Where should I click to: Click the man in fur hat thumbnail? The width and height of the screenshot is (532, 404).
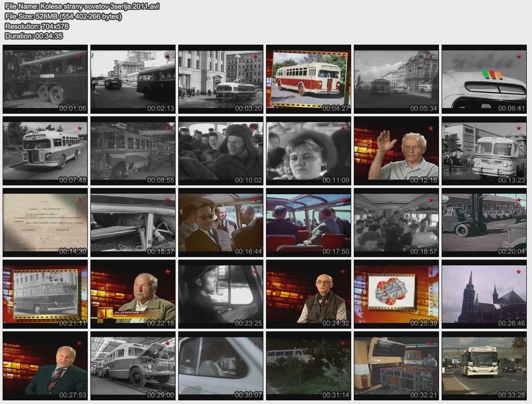tap(221, 151)
